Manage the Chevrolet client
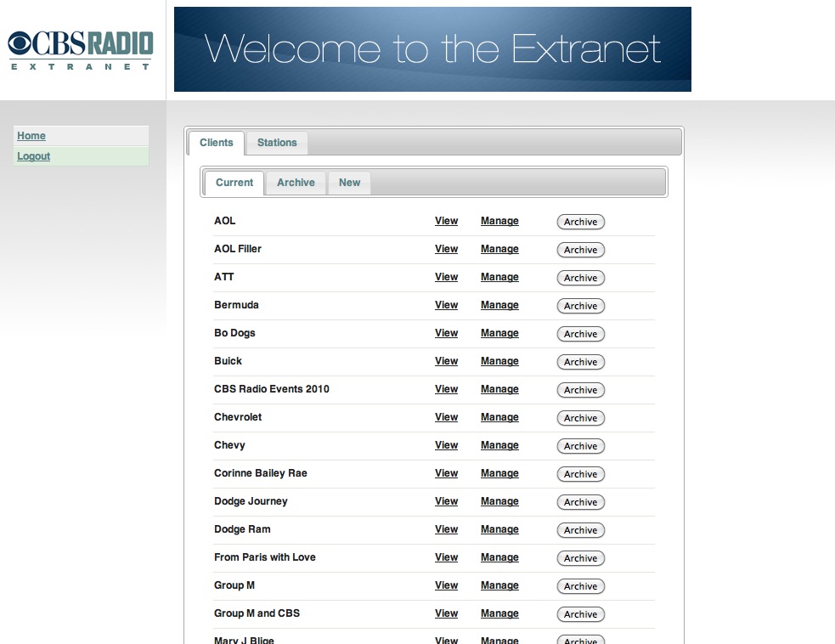The height and width of the screenshot is (644, 835). tap(499, 417)
